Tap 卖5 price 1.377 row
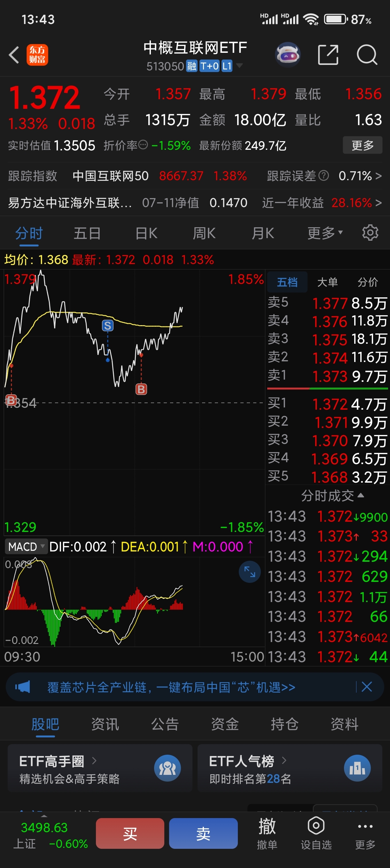Image resolution: width=390 pixels, height=868 pixels. point(327,302)
